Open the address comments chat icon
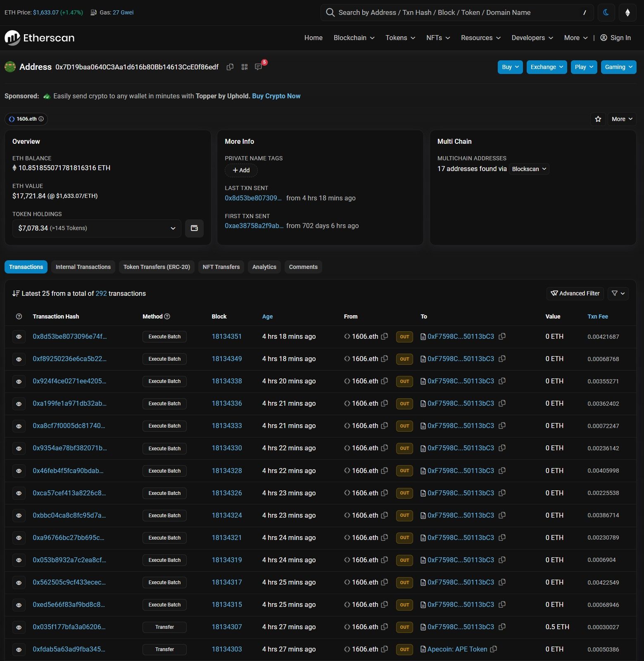The height and width of the screenshot is (661, 644). pyautogui.click(x=258, y=67)
